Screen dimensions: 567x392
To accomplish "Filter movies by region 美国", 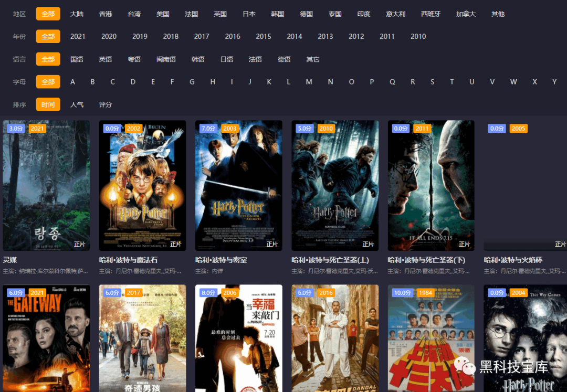I will click(163, 14).
